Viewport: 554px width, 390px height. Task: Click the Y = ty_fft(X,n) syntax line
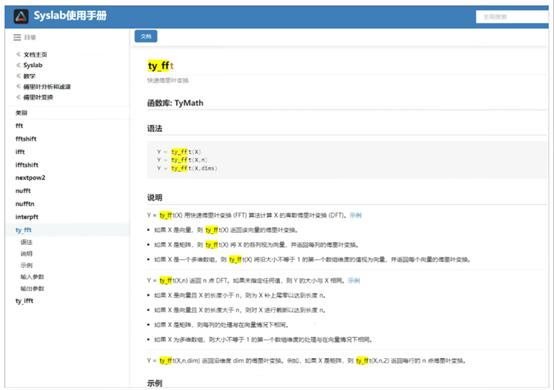point(182,160)
